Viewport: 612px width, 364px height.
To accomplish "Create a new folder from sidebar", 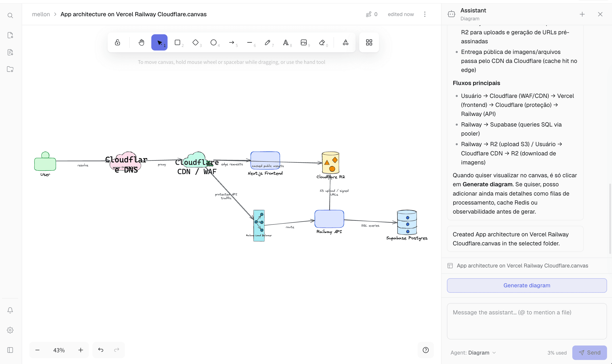I will (x=10, y=69).
